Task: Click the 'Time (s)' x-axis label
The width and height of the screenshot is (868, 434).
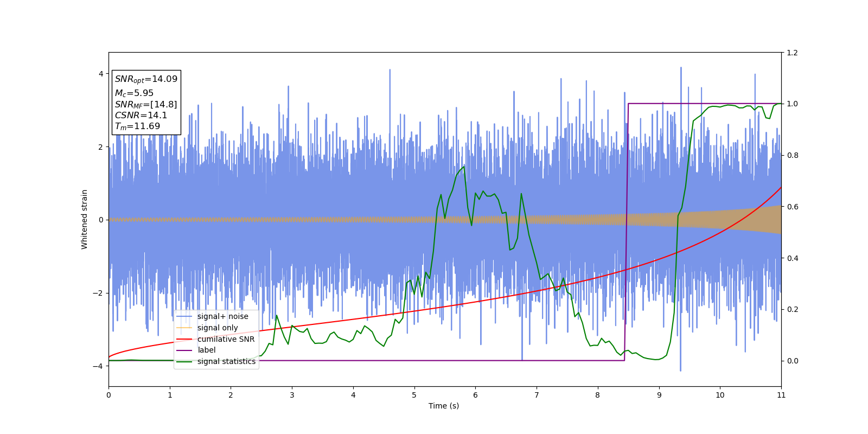Action: (444, 406)
